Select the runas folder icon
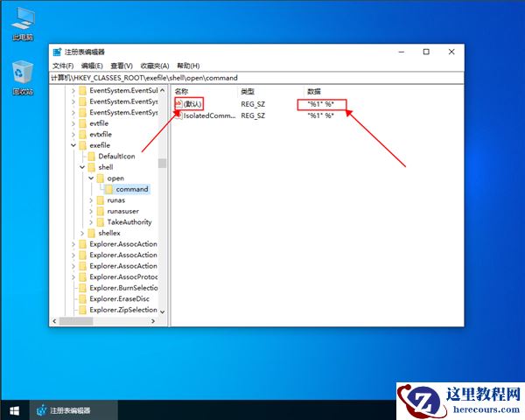525x420 pixels. point(100,200)
